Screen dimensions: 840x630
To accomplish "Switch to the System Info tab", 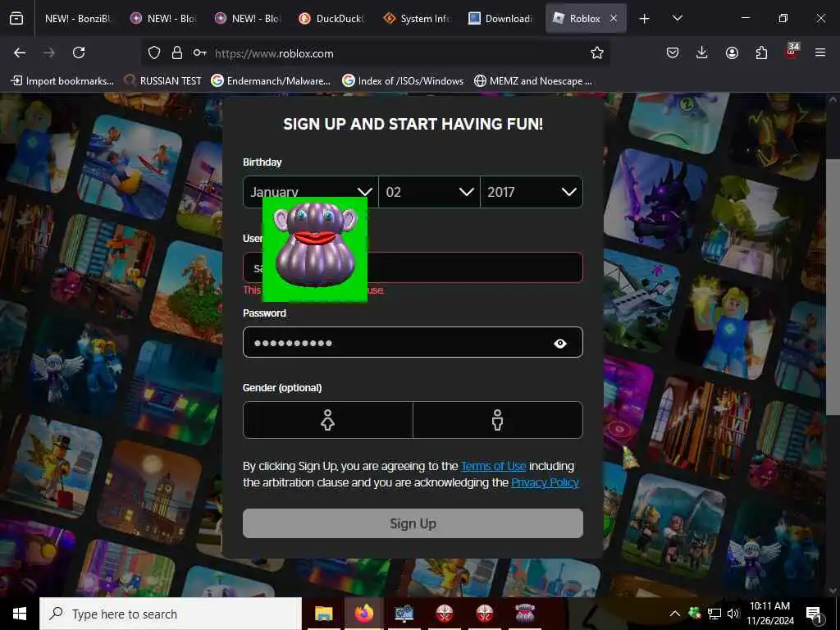I will coord(418,18).
